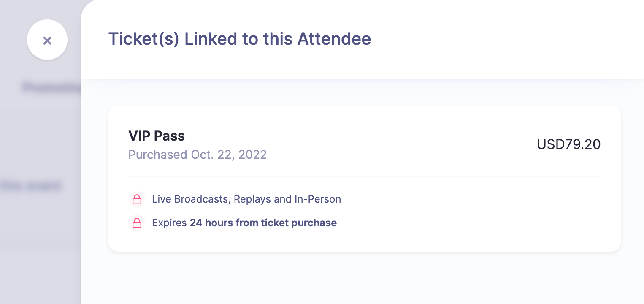Click the Oct. 22, 2022 purchase date

click(x=229, y=155)
